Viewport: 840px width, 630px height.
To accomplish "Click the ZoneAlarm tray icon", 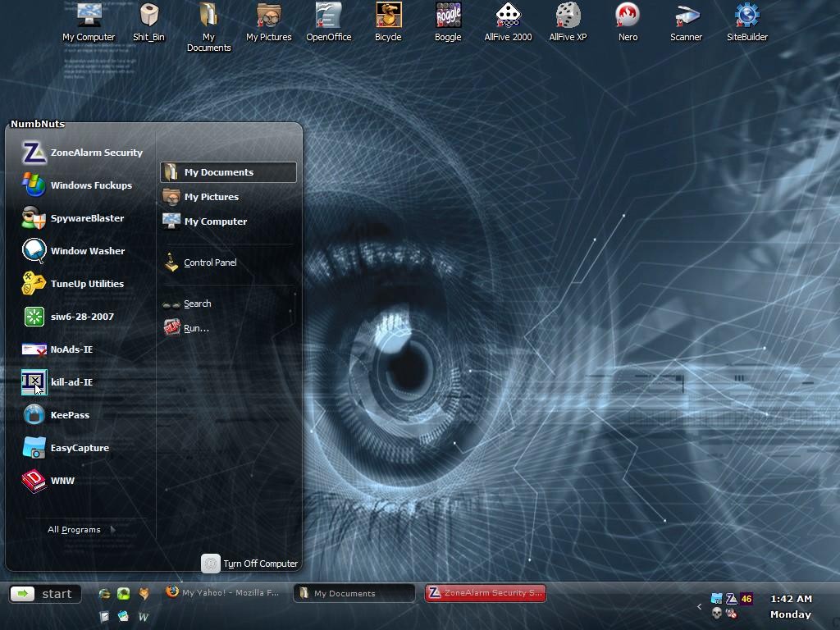I will tap(731, 599).
